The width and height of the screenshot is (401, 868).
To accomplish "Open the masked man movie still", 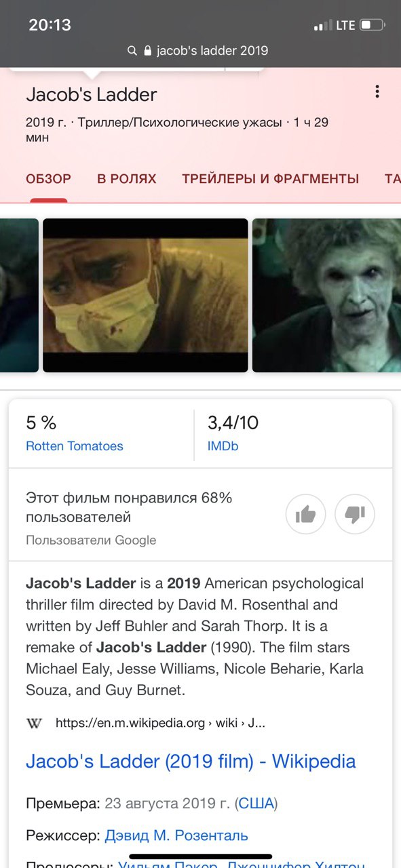I will click(145, 295).
